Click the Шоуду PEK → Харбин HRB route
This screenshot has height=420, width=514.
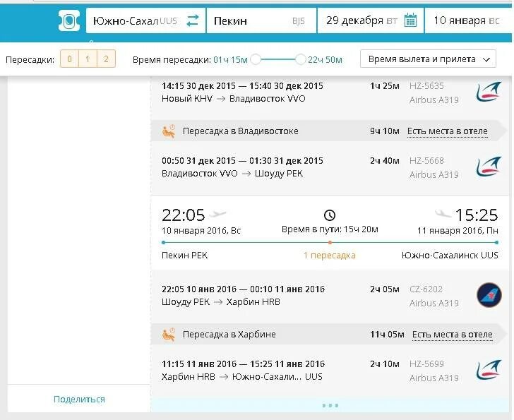tap(221, 301)
